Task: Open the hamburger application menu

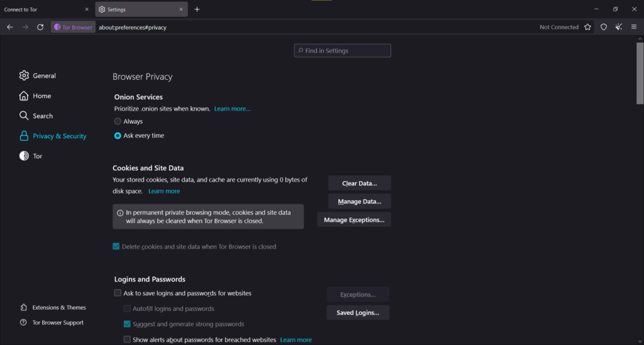Action: pyautogui.click(x=634, y=27)
